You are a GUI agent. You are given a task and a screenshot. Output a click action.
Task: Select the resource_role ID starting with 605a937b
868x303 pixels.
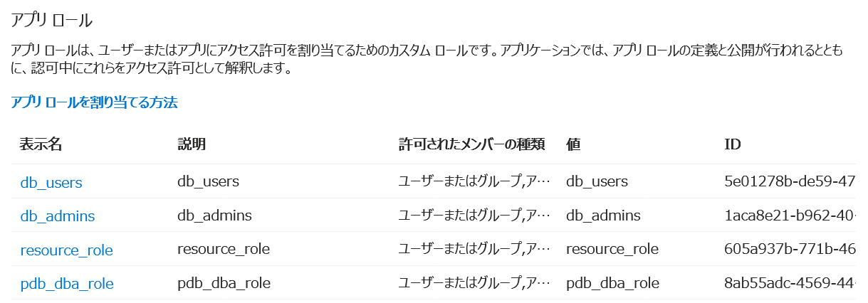[x=789, y=249]
